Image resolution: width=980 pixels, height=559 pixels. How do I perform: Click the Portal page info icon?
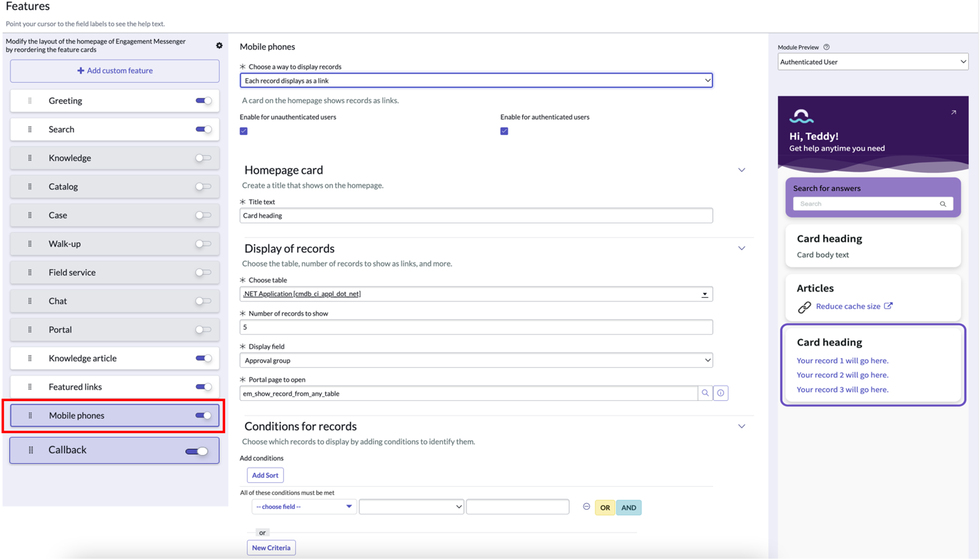tap(721, 393)
